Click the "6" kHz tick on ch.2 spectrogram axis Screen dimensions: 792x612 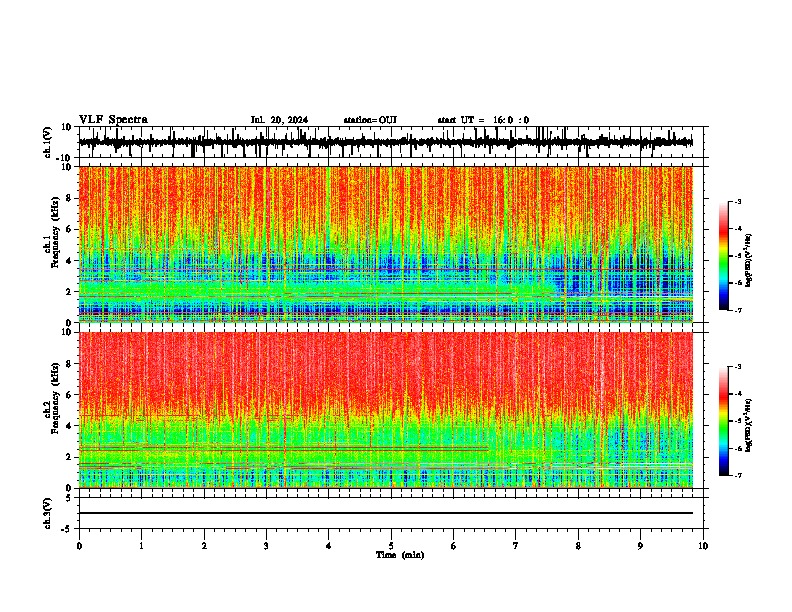[70, 394]
